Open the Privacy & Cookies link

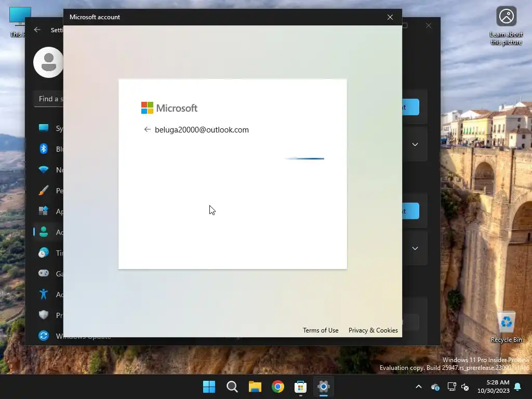pos(373,330)
